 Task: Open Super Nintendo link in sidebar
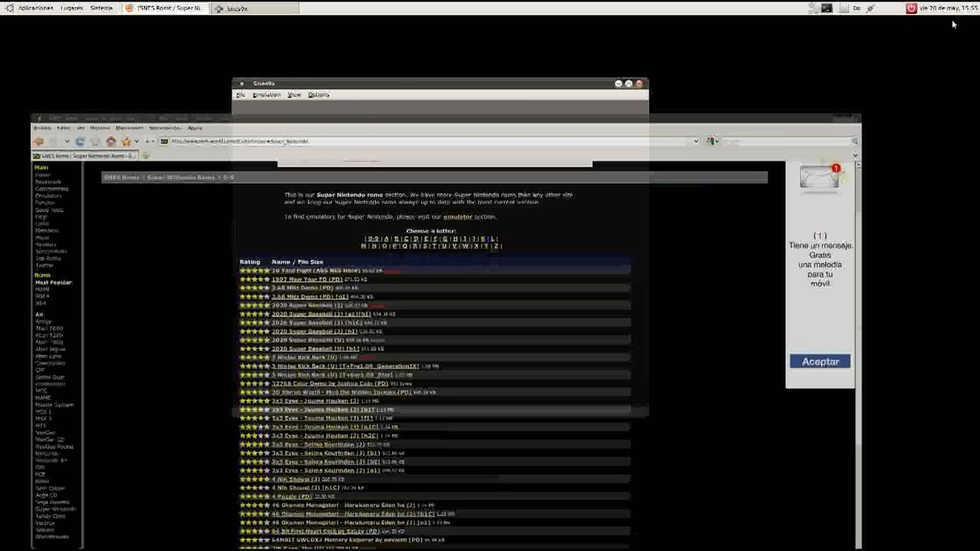click(55, 509)
